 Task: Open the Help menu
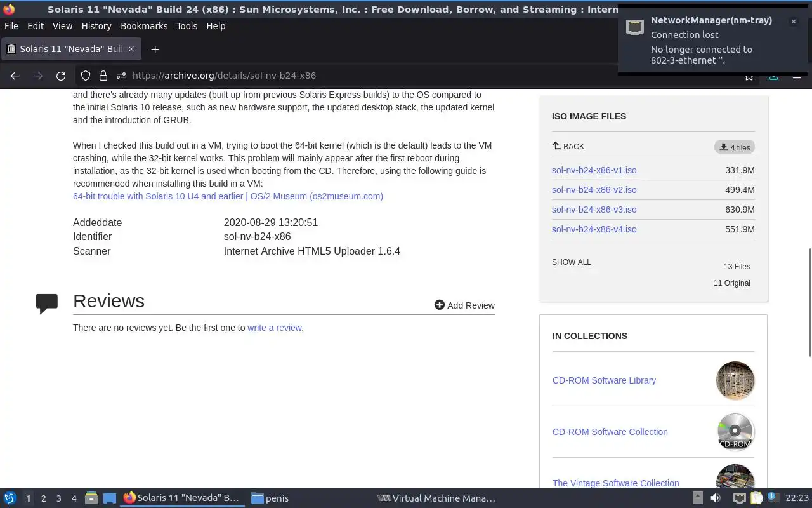pyautogui.click(x=216, y=26)
